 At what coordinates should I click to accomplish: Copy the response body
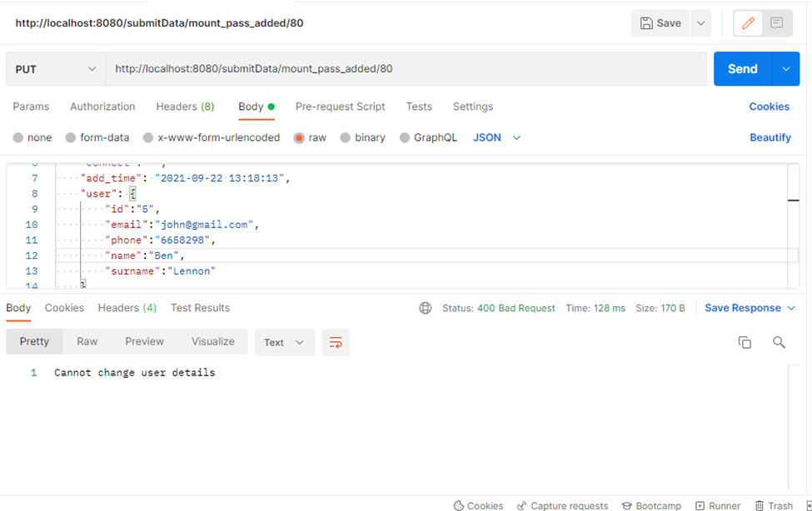coord(745,342)
